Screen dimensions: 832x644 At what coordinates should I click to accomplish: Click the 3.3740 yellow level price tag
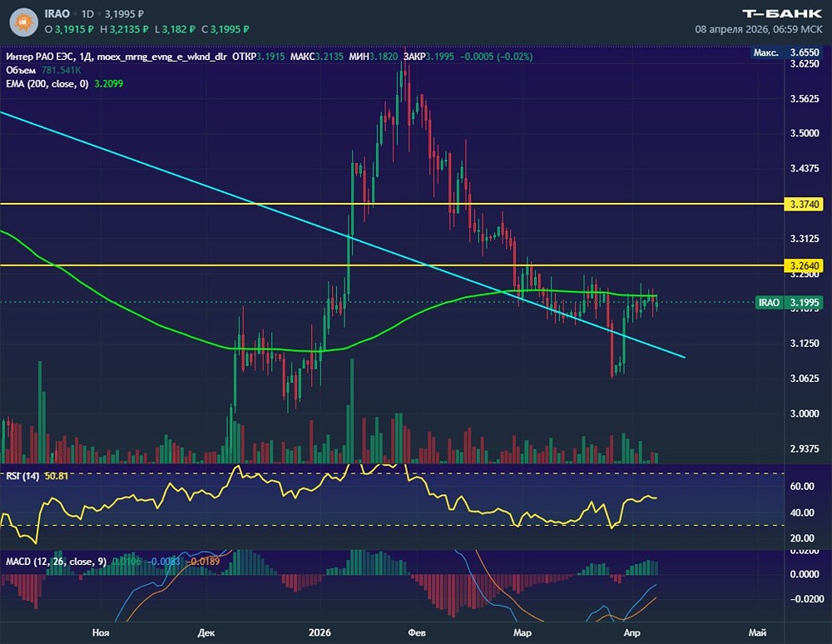click(x=805, y=203)
